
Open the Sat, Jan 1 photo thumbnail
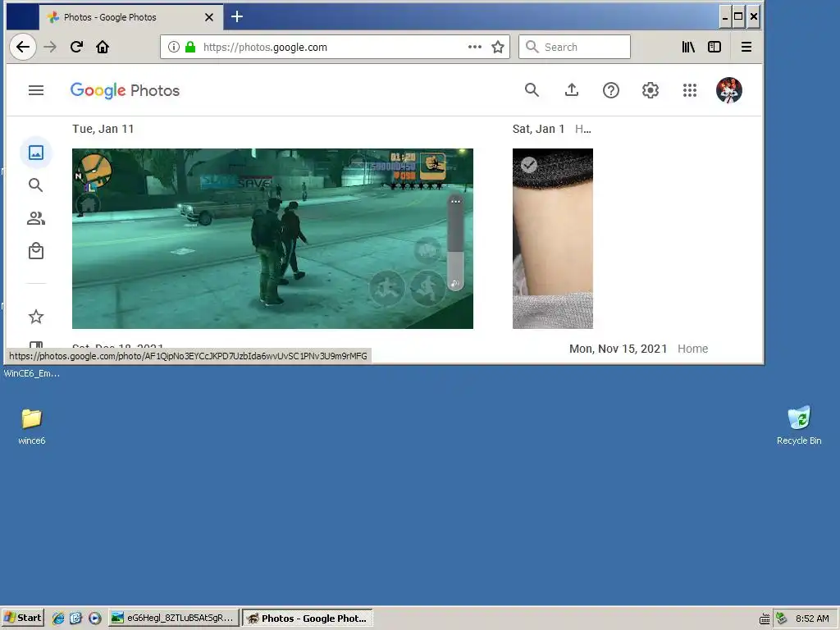[553, 239]
